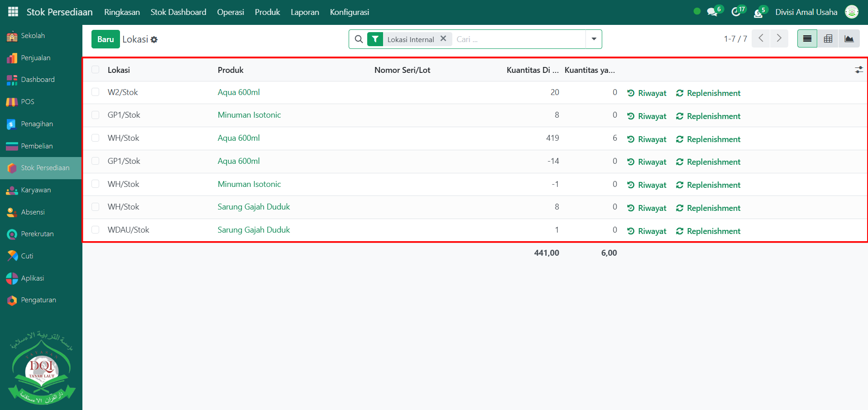868x410 pixels.
Task: Open the chat messages icon
Action: pyautogui.click(x=712, y=12)
